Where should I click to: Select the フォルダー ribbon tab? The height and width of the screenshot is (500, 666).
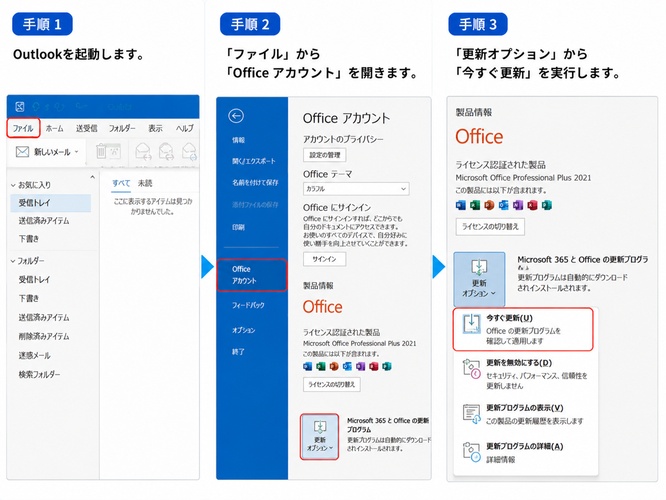pos(122,128)
